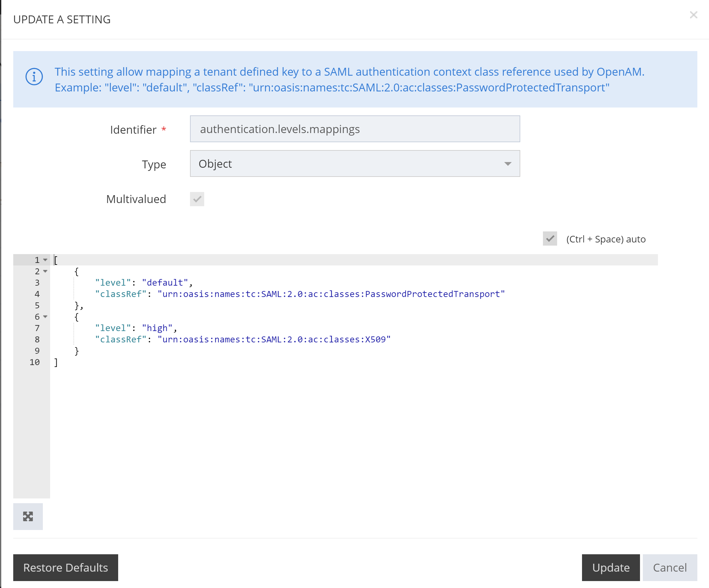Click the empty editor area below the code

[337, 432]
